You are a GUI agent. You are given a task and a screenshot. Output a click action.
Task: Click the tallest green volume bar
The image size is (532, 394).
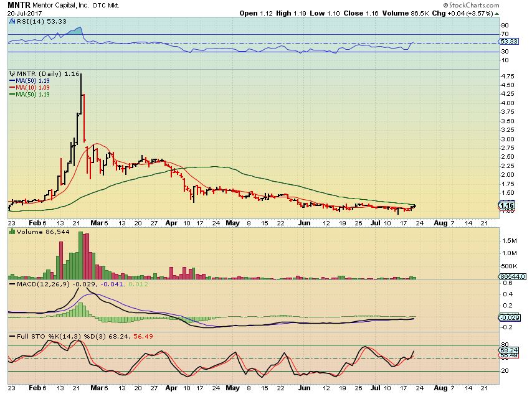[x=81, y=255]
